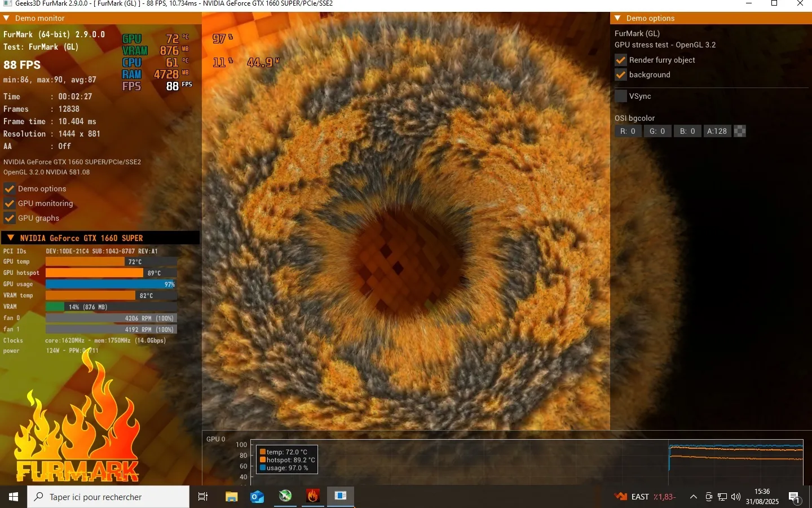Click the Meet Now camera tray icon

tap(709, 497)
